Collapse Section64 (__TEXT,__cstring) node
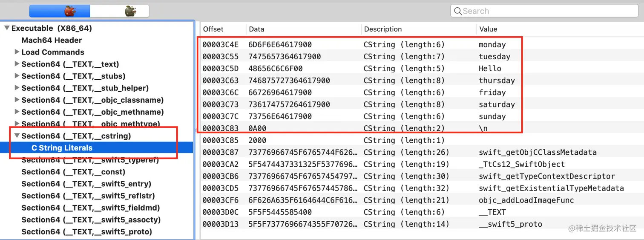 tap(17, 136)
